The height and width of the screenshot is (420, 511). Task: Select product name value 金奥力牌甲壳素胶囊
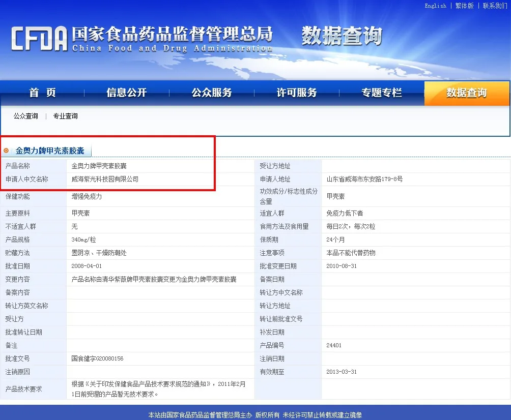point(99,166)
